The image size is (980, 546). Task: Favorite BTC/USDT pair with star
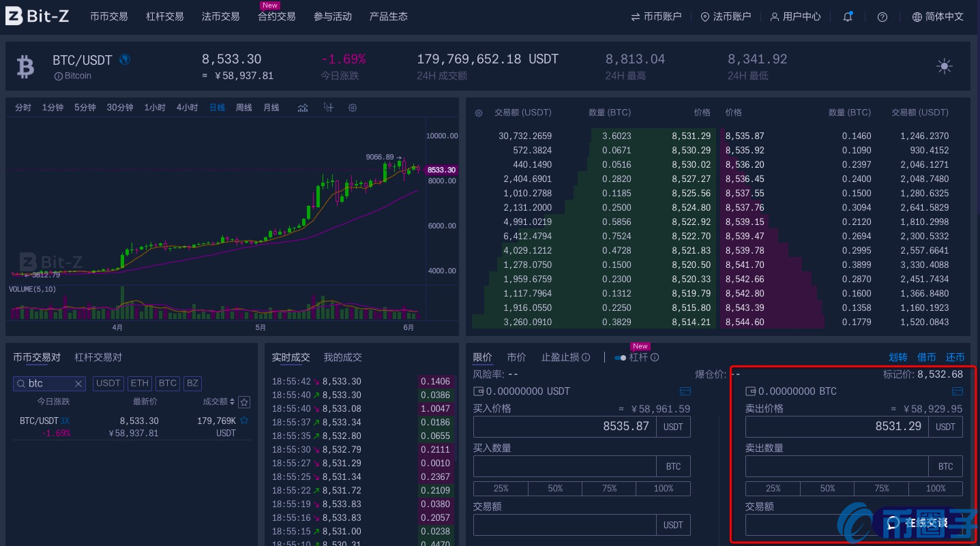(x=244, y=421)
